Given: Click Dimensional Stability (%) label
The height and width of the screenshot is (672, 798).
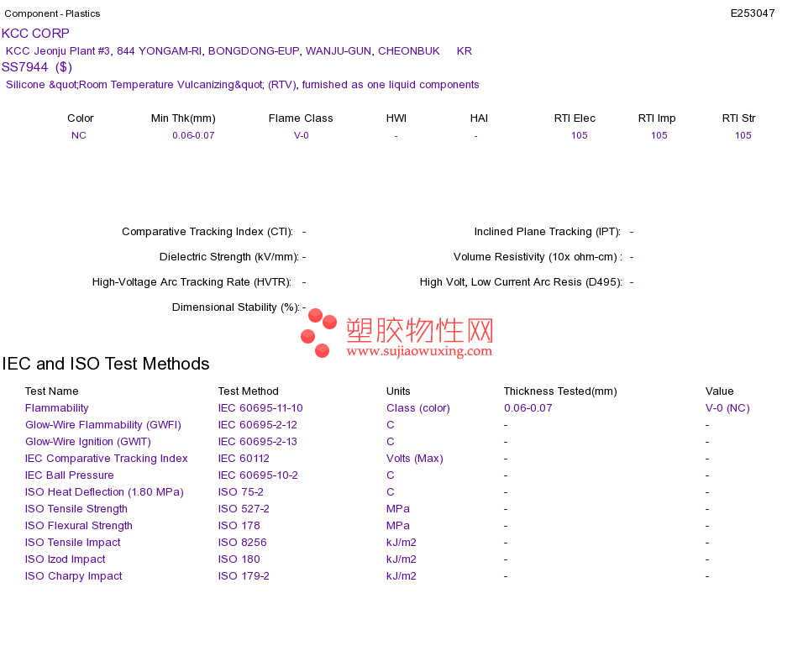Looking at the screenshot, I should coord(236,307).
